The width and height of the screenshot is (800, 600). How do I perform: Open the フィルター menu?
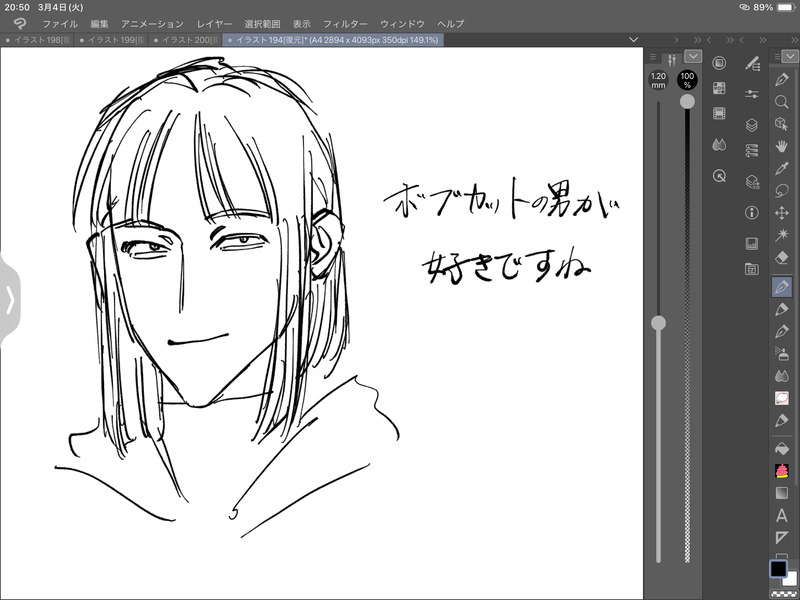345,24
